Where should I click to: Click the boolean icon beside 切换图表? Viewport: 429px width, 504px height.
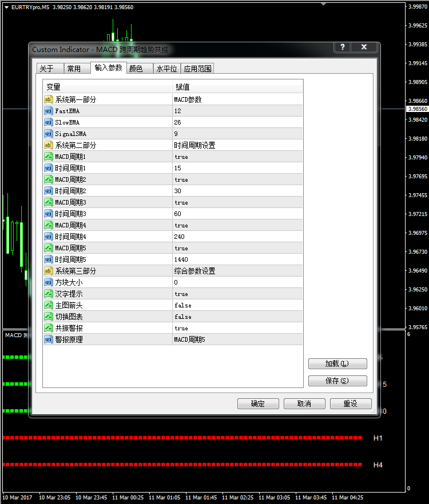pos(48,317)
